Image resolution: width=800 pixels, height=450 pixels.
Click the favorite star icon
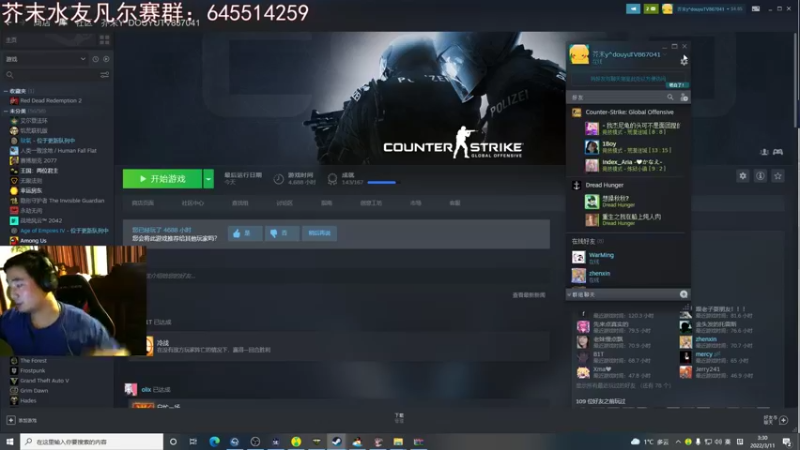coord(778,176)
